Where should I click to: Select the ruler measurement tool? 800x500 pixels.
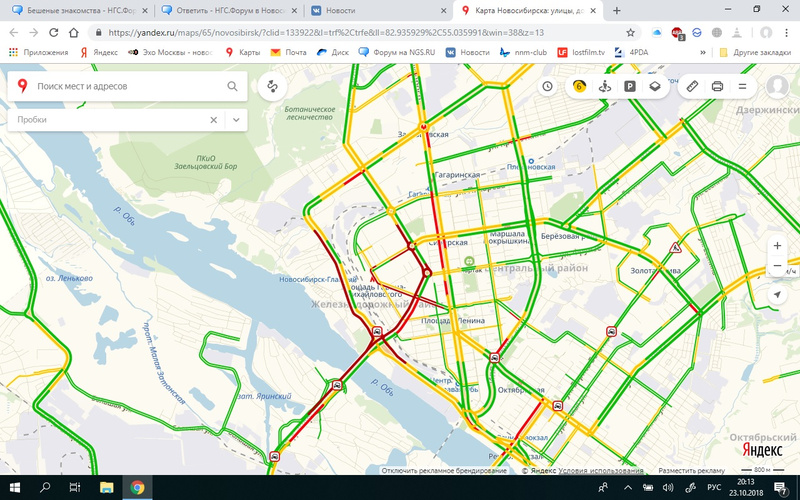click(x=692, y=86)
